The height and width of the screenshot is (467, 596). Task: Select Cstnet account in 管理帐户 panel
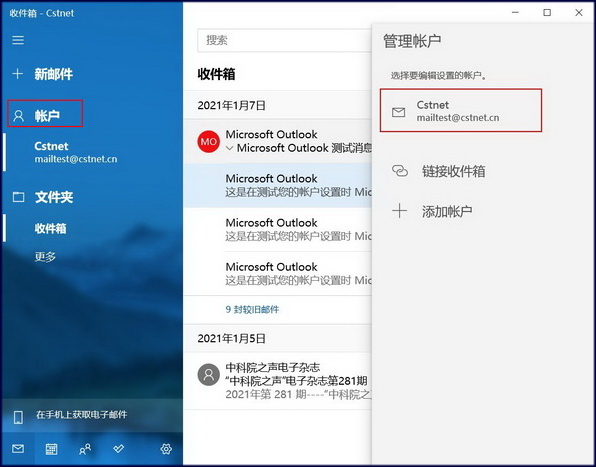pyautogui.click(x=461, y=111)
